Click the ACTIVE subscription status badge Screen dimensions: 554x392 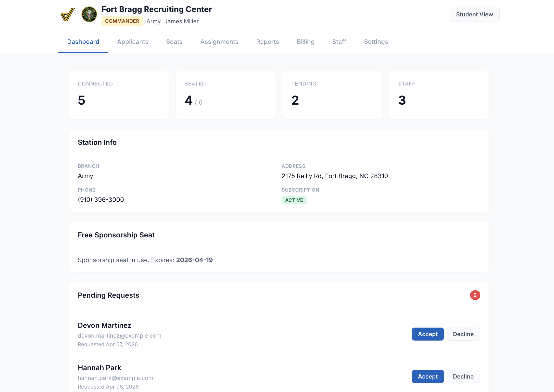pyautogui.click(x=294, y=200)
